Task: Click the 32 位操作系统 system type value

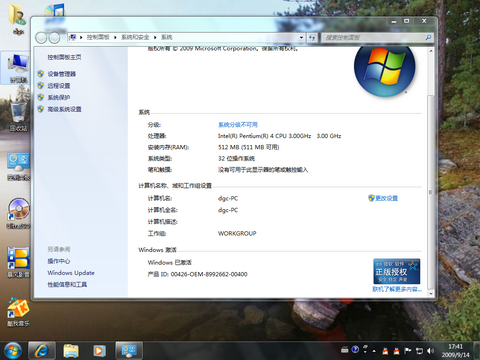Action: click(236, 158)
